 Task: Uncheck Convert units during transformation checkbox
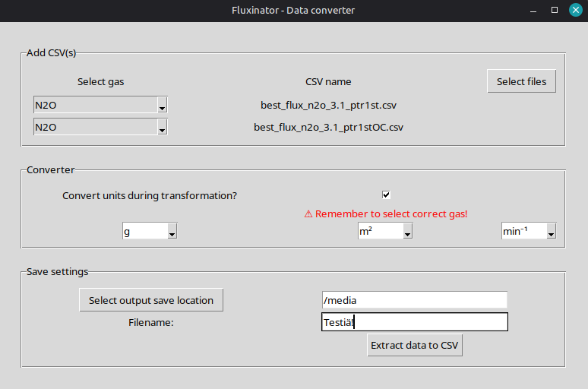point(386,194)
